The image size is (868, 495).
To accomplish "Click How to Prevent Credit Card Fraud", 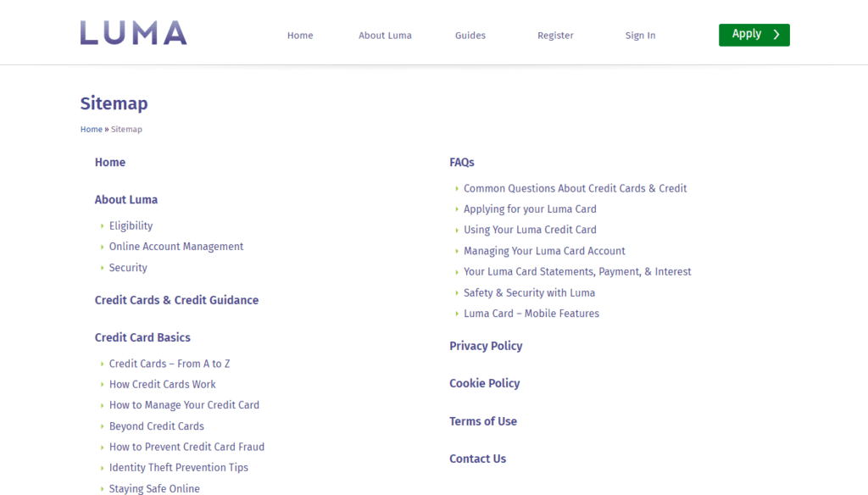I will tap(186, 447).
